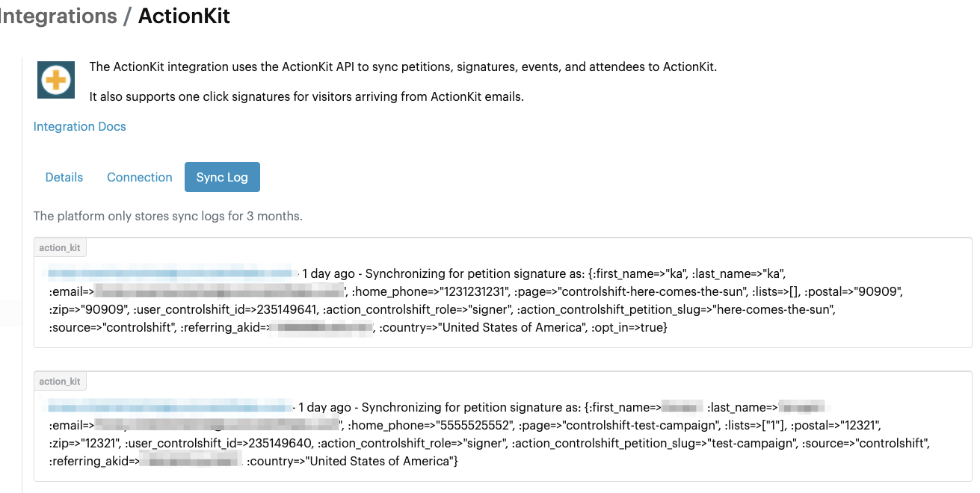Click the action_kit tag above the here-comes-the-sun entry
Viewport: 980px width, 493px height.
[60, 247]
